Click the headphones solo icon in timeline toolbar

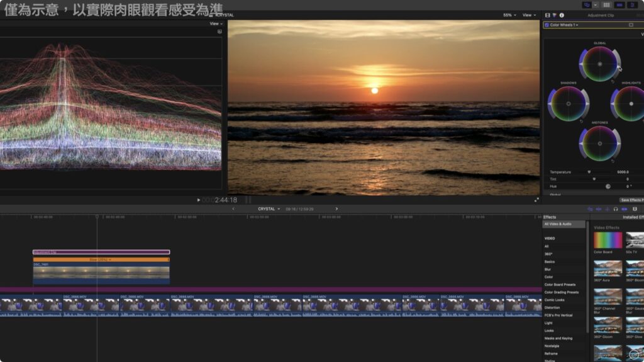[x=616, y=209]
